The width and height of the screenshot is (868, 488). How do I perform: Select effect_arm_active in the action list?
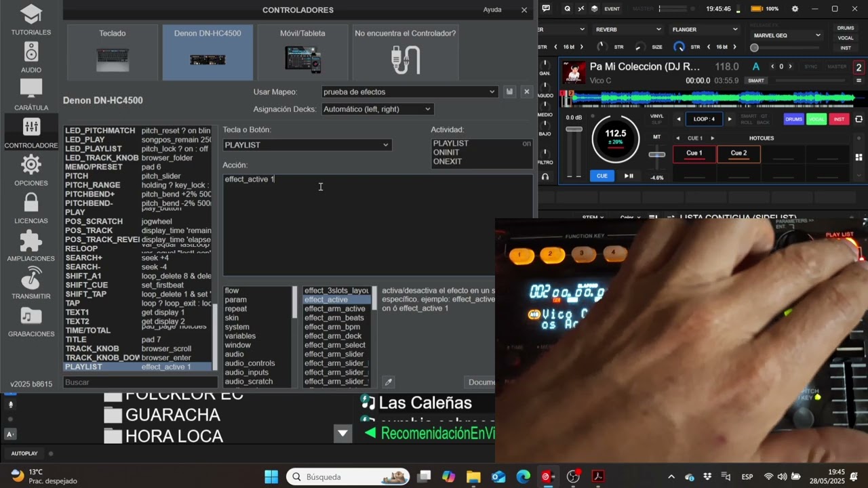[335, 309]
